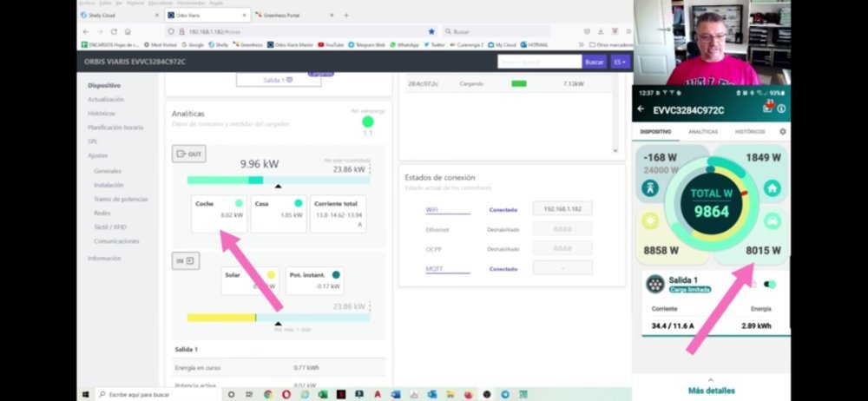
Task: Open Táctil / RFID settings
Action: click(110, 227)
